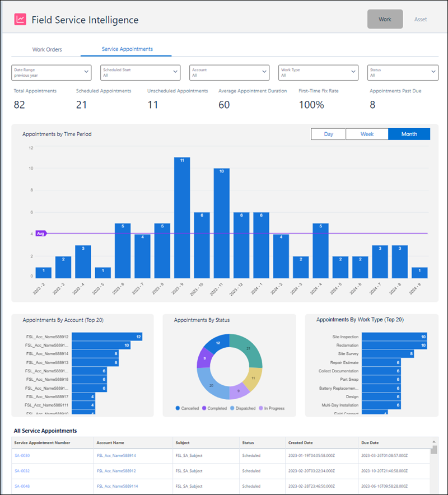Open the Scheduled Start dropdown

coord(140,73)
